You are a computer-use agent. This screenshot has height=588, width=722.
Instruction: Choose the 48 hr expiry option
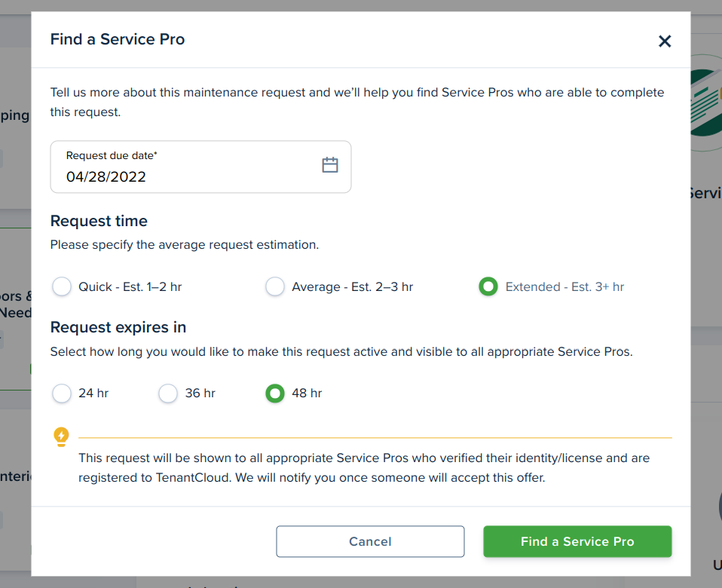click(275, 394)
